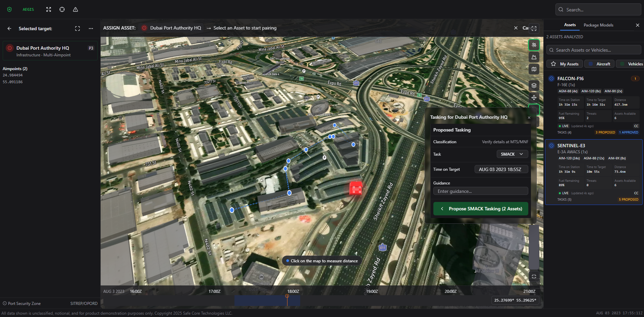
Task: Open Time on Target date selector
Action: [501, 169]
